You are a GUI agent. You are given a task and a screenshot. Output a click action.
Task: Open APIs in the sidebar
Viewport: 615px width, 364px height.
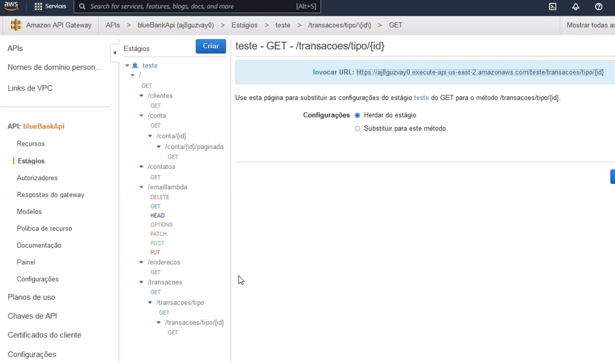pos(15,48)
